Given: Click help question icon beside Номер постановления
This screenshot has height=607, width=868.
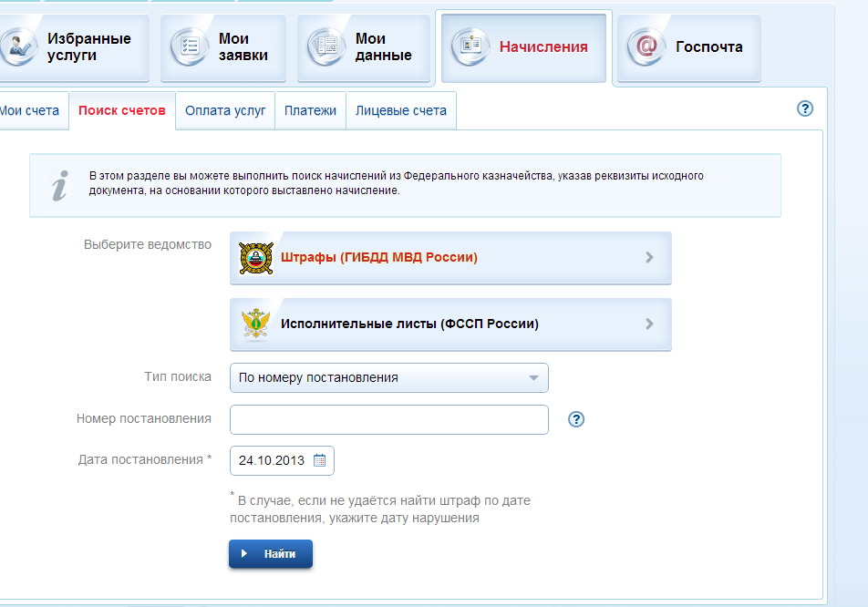Looking at the screenshot, I should pyautogui.click(x=575, y=419).
